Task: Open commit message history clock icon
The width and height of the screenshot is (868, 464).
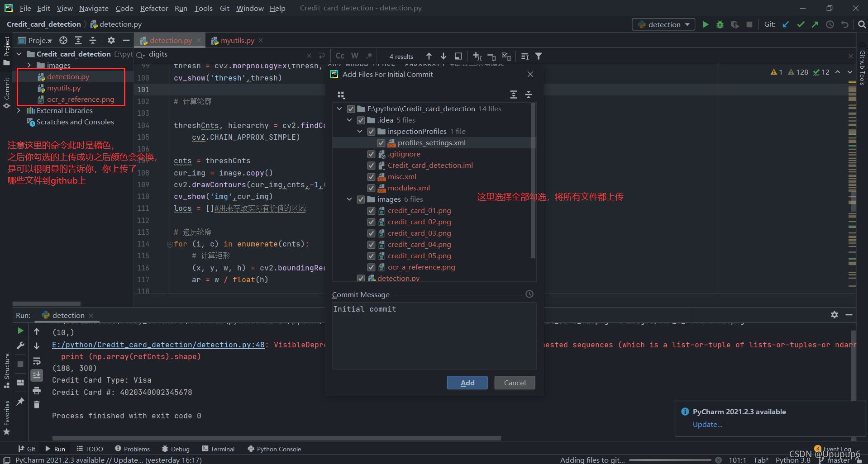Action: [x=529, y=294]
